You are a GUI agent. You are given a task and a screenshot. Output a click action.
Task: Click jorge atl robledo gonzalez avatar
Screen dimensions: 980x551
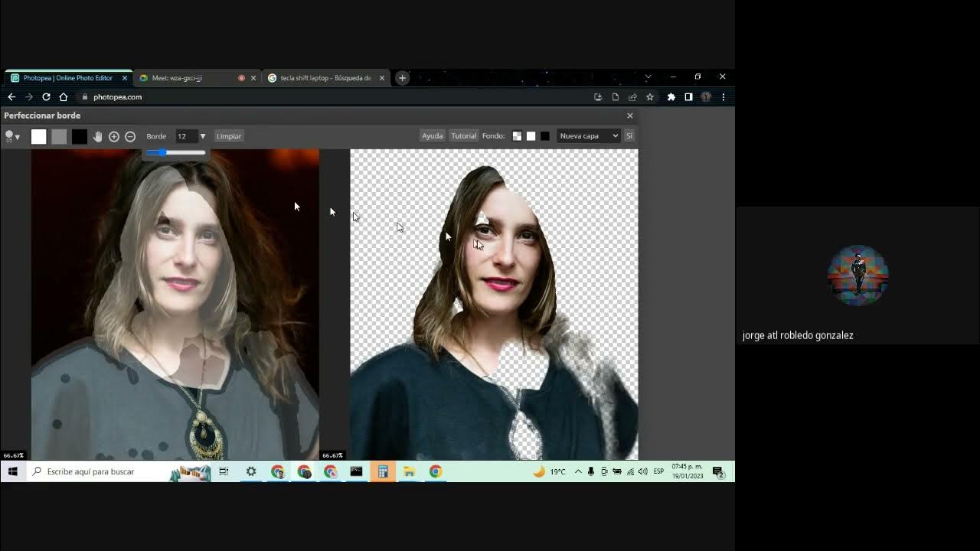(858, 275)
